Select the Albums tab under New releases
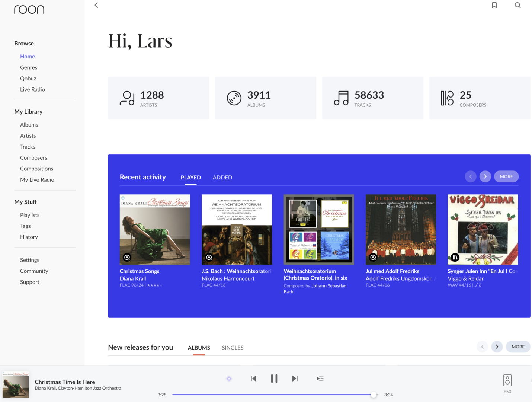532x402 pixels. point(199,348)
